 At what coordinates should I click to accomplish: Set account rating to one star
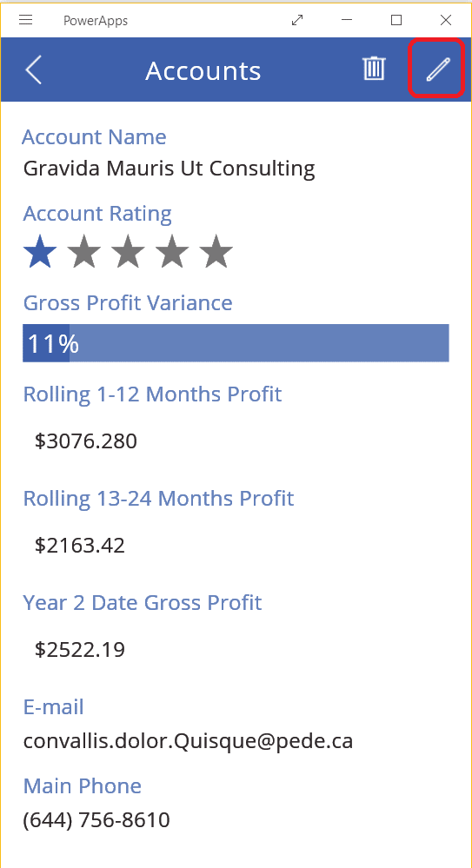[x=40, y=251]
